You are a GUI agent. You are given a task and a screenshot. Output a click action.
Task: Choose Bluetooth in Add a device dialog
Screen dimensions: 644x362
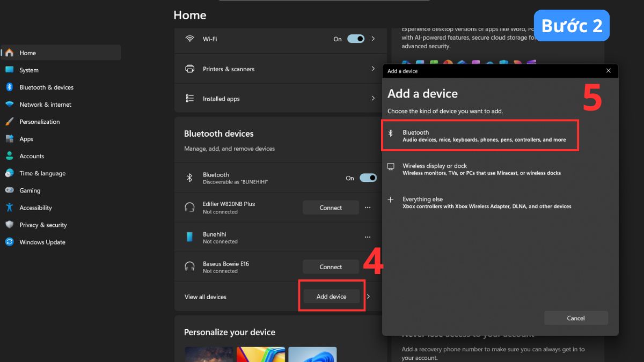point(480,136)
